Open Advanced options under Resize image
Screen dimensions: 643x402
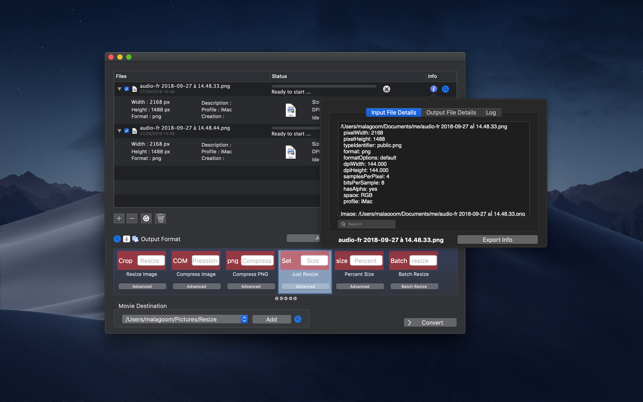pyautogui.click(x=142, y=286)
